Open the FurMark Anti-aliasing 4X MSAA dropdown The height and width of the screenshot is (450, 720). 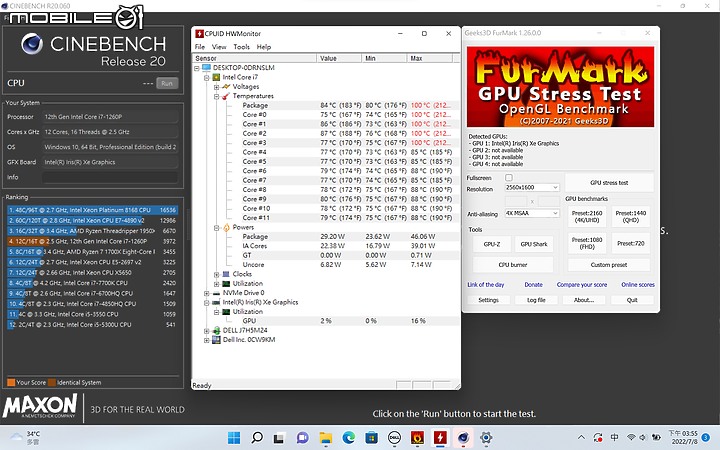click(x=532, y=213)
